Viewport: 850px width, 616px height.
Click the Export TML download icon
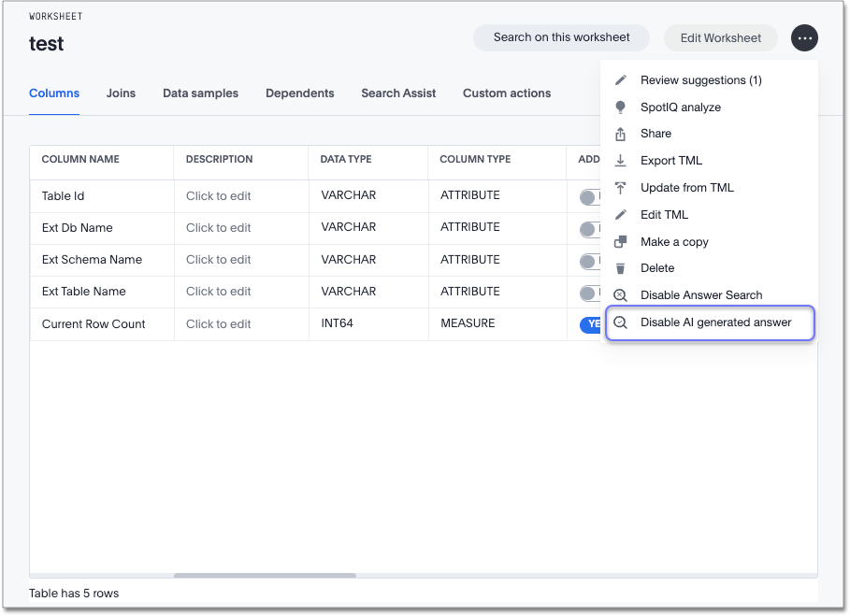pyautogui.click(x=620, y=161)
